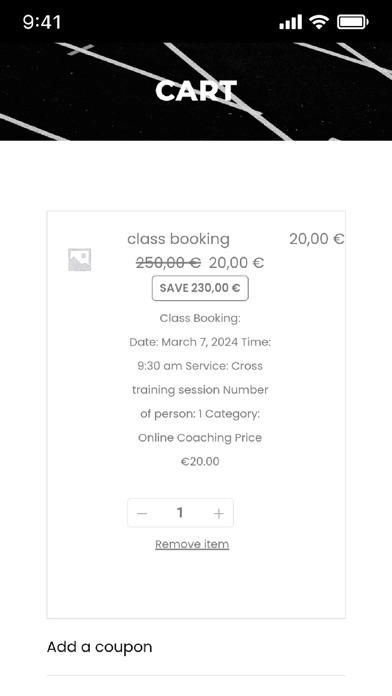Click the product placeholder image thumbnail

tap(79, 260)
